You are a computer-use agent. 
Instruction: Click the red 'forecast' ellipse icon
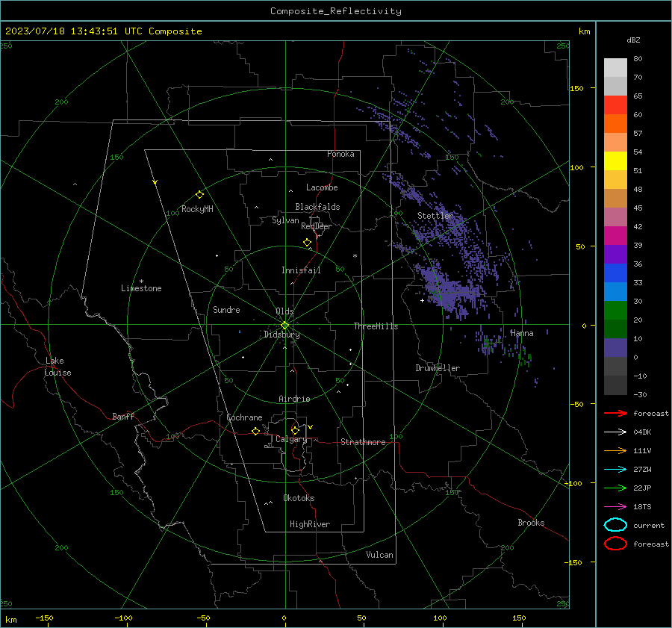(x=615, y=544)
